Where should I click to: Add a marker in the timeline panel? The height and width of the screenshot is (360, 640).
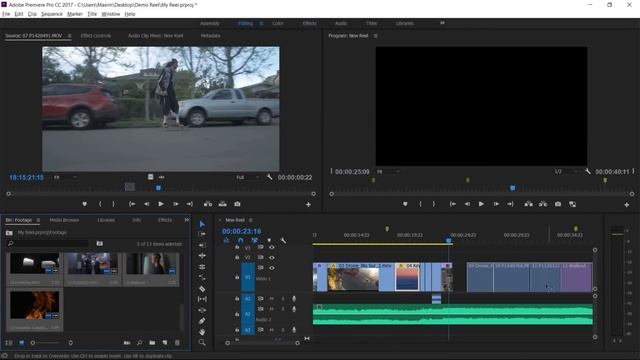(269, 240)
